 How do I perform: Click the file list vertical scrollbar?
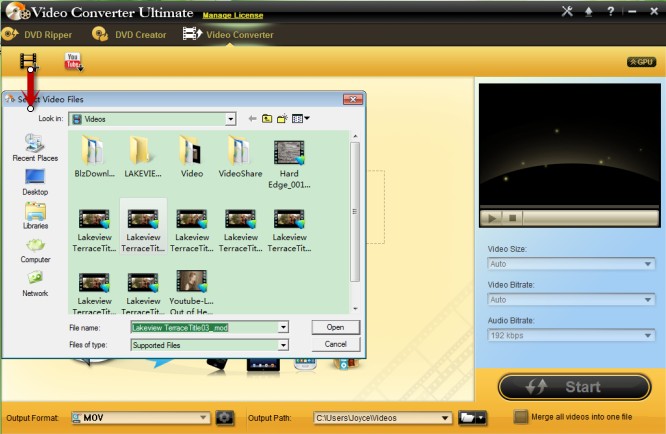(x=355, y=211)
